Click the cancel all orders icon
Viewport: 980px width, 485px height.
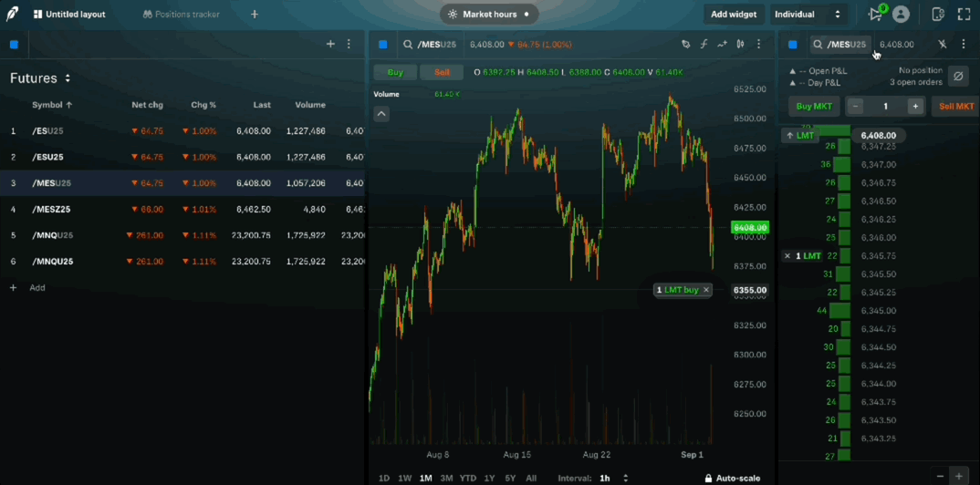pos(957,77)
